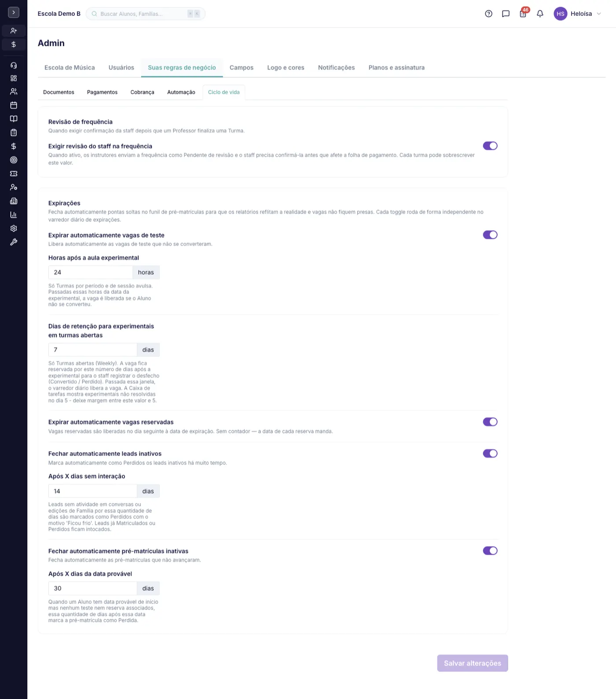Toggle Expirar automaticamente vagas de teste
The width and height of the screenshot is (616, 699).
(490, 235)
